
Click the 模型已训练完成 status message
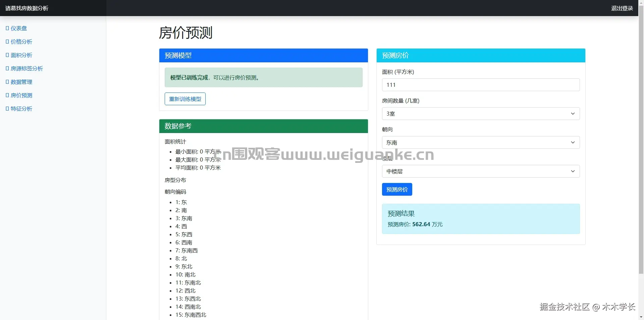(x=264, y=77)
